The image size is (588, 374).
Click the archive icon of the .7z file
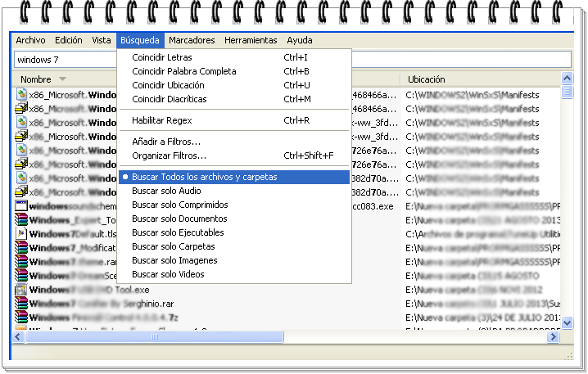tap(21, 317)
